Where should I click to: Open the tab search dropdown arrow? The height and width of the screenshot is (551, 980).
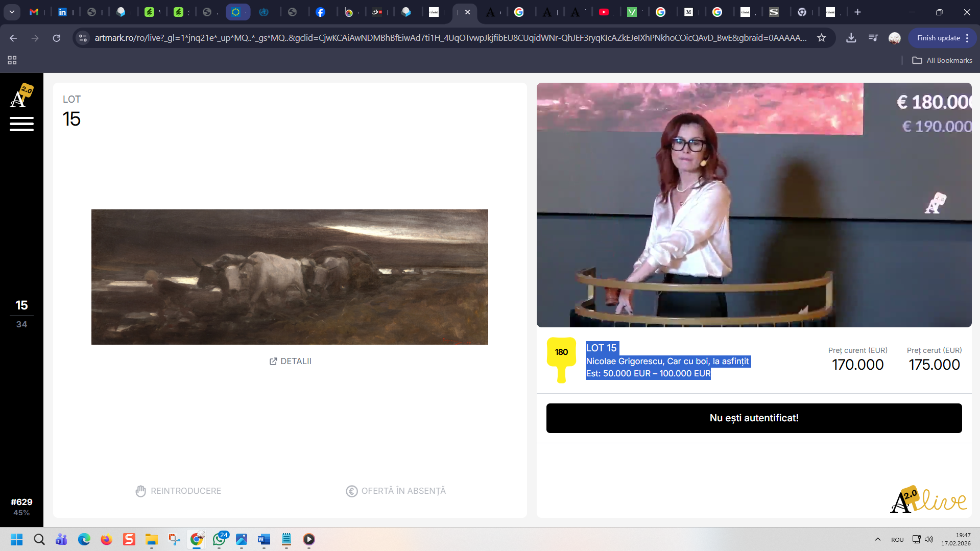coord(12,12)
